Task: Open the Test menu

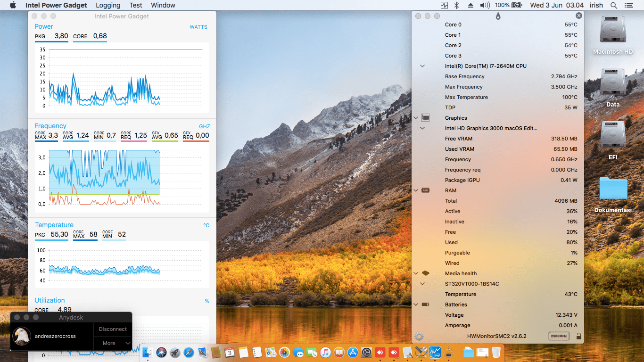Action: 136,5
